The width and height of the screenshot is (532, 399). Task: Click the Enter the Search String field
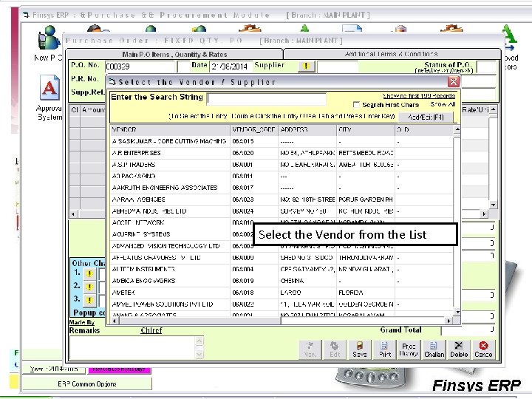267,99
